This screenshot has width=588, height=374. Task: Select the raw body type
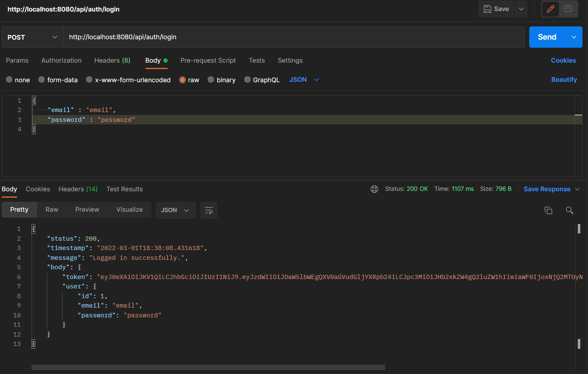point(189,80)
